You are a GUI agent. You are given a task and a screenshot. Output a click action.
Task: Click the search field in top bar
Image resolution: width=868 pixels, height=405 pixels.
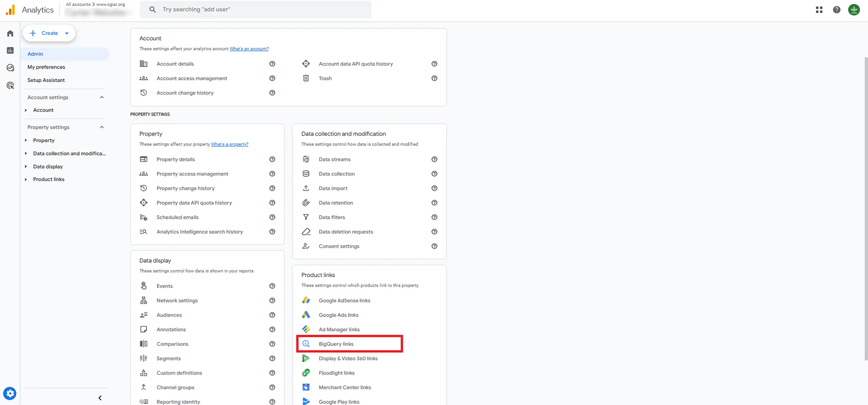pos(256,10)
